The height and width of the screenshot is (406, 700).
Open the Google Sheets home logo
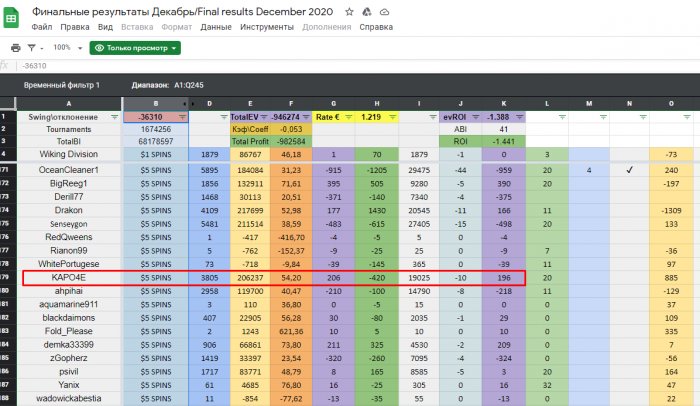click(11, 18)
